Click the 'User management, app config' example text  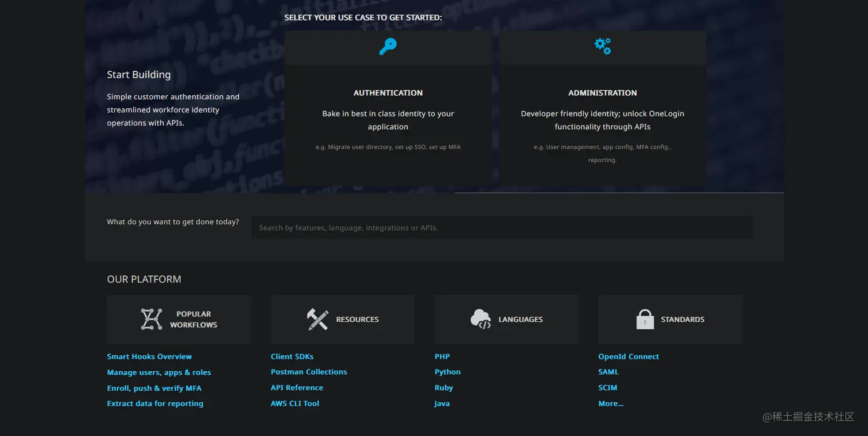[603, 154]
